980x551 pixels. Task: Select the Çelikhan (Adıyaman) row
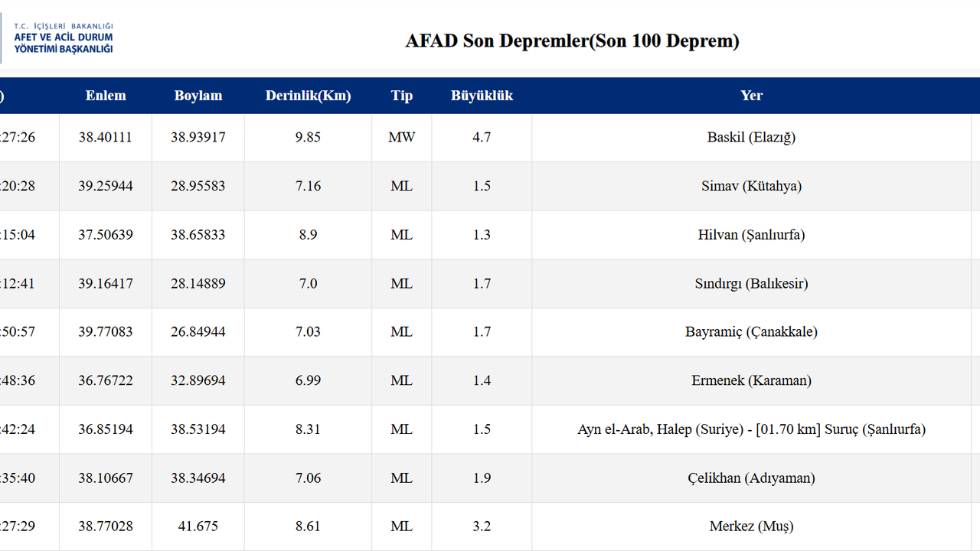[x=751, y=478]
